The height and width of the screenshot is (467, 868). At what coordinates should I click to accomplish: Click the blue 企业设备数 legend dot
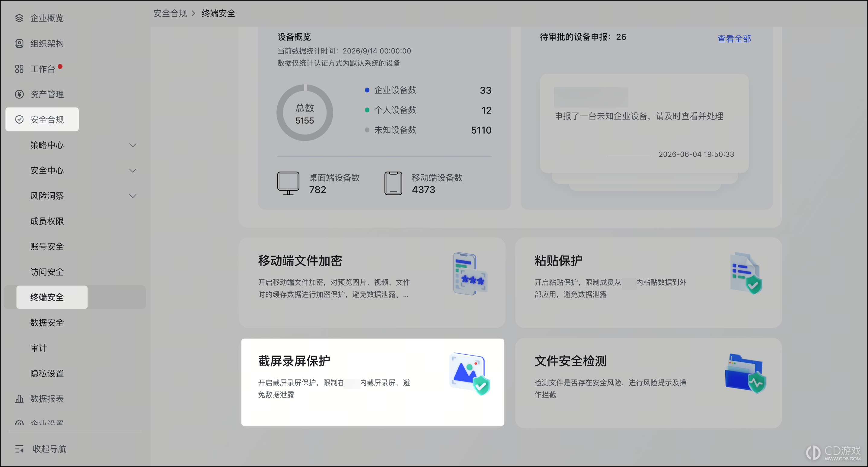367,90
